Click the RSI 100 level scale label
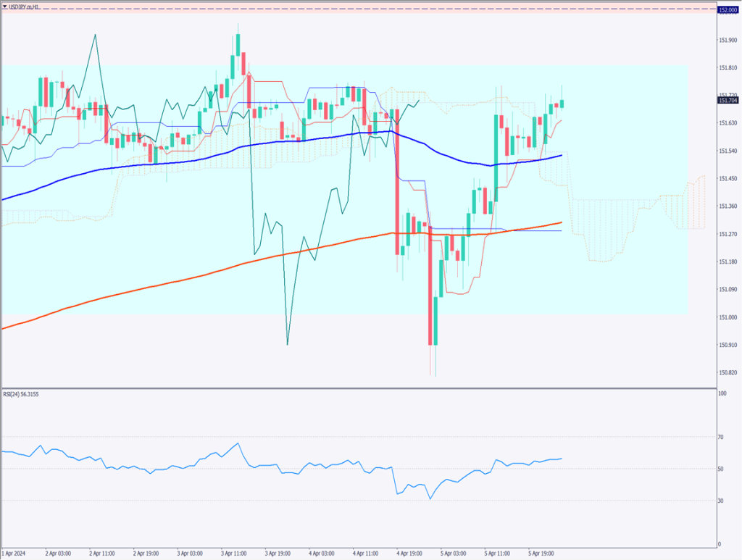Image resolution: width=742 pixels, height=560 pixels. pyautogui.click(x=722, y=393)
